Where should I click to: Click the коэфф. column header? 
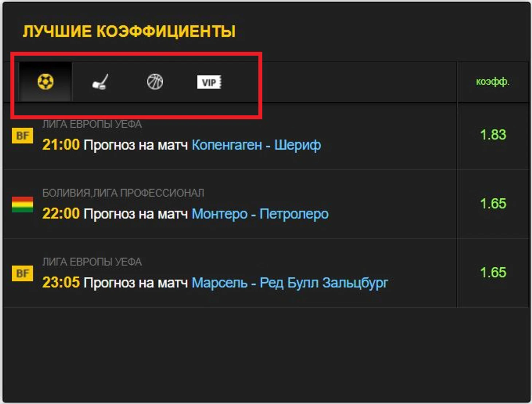pos(493,82)
